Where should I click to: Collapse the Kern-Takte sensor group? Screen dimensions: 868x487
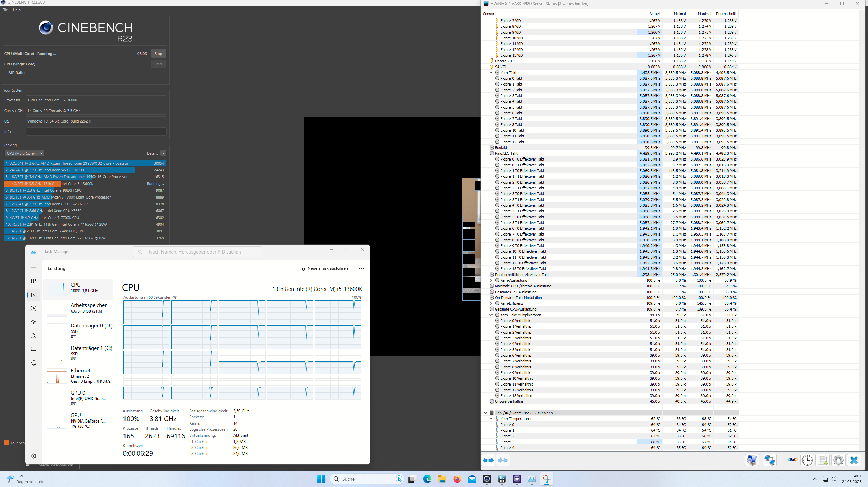coord(491,73)
